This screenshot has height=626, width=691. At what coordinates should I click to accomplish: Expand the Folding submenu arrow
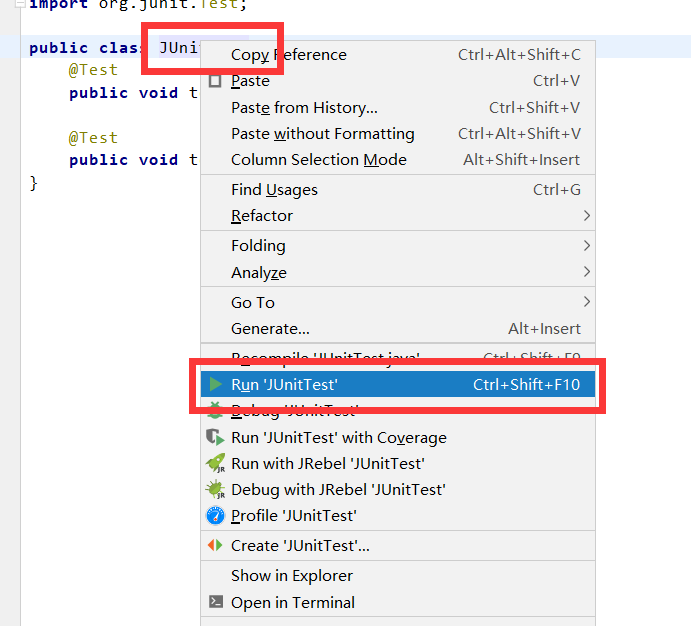coord(587,246)
